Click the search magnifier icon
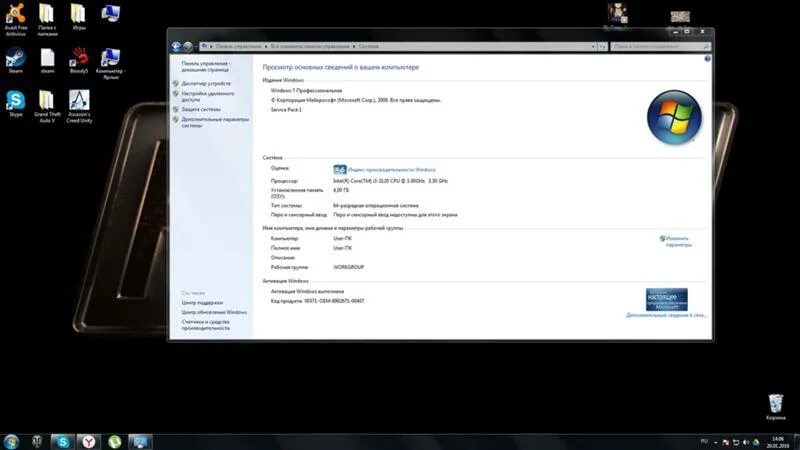The width and height of the screenshot is (800, 450). click(706, 46)
